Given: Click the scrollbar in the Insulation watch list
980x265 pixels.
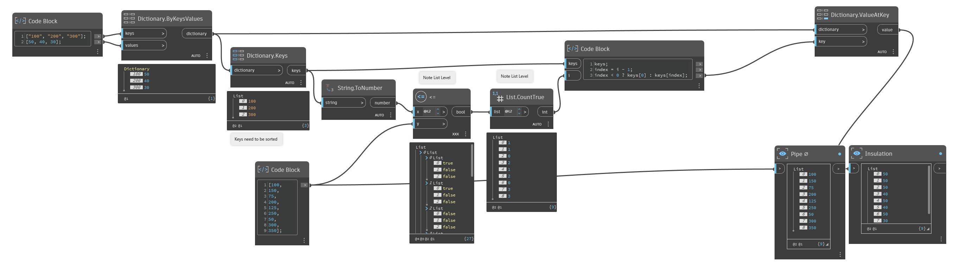Looking at the screenshot, I should coord(929,189).
